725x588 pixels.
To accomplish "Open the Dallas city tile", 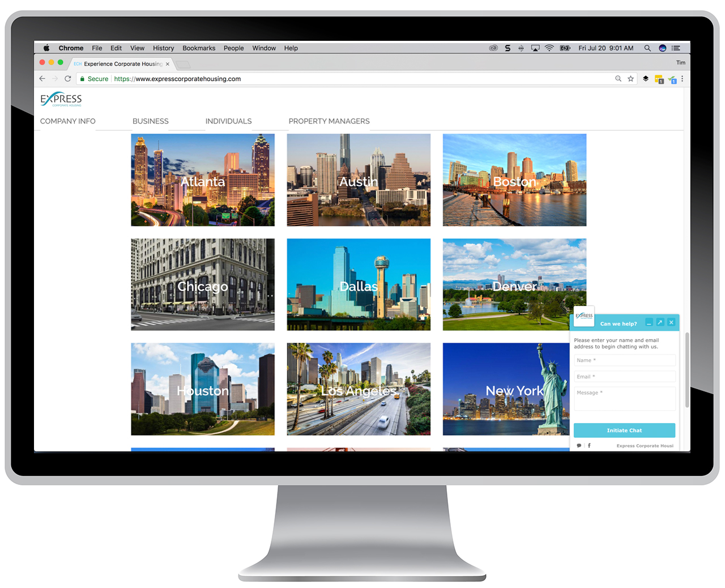I will click(x=359, y=284).
